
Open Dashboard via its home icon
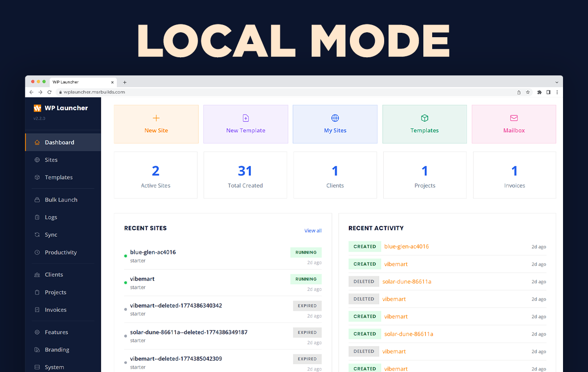(x=37, y=142)
